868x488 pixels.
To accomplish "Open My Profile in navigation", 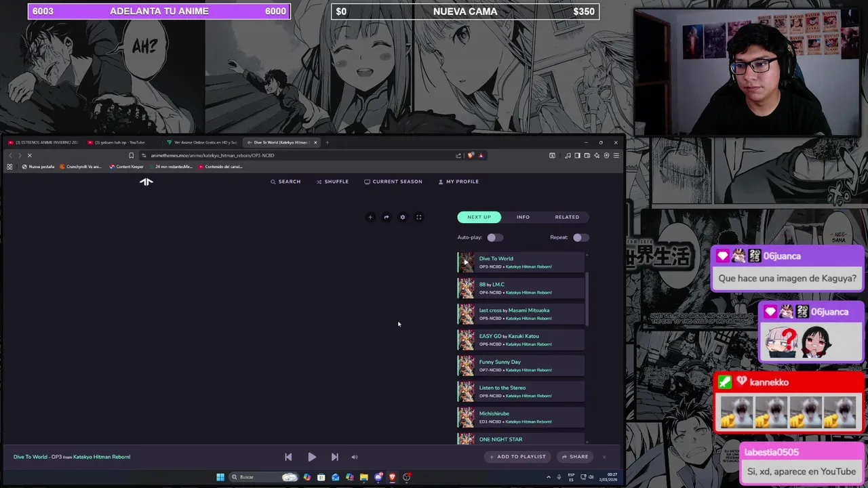I will (x=458, y=182).
